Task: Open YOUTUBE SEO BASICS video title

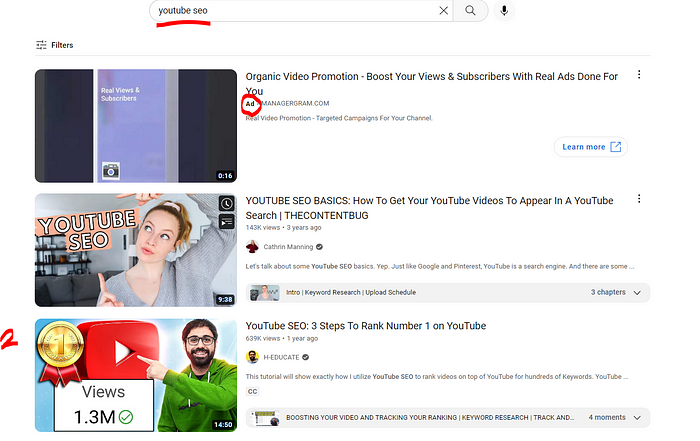Action: tap(429, 208)
